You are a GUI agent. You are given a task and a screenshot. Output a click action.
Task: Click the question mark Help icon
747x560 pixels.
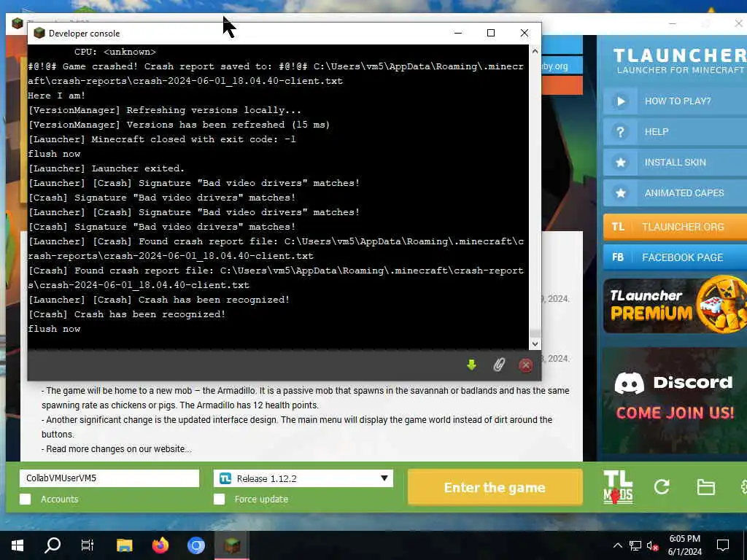click(x=620, y=132)
